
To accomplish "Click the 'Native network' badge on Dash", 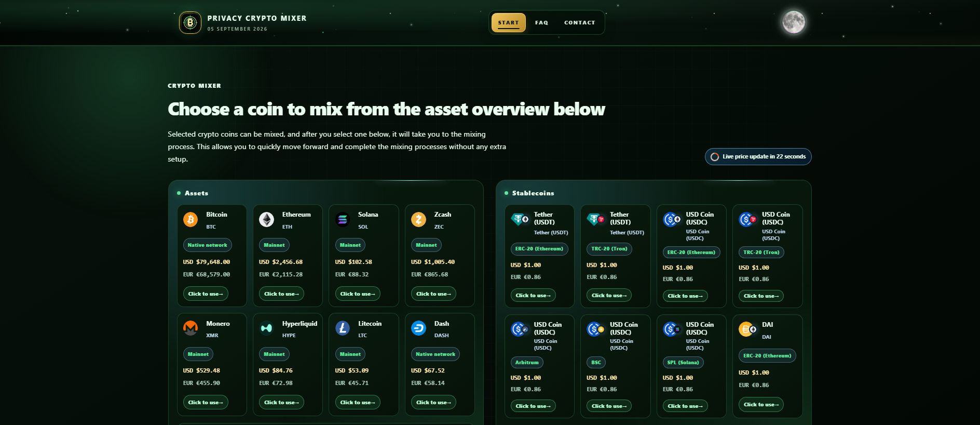I will point(435,354).
